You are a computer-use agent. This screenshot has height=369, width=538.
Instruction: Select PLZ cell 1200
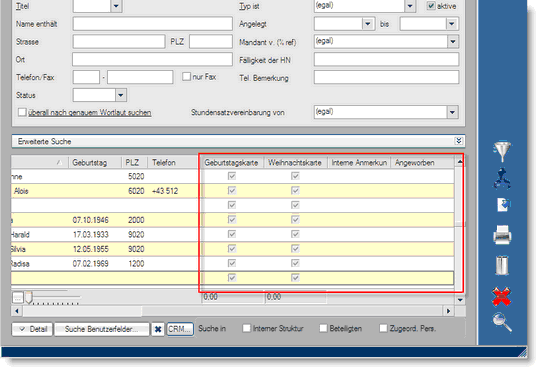pos(136,264)
